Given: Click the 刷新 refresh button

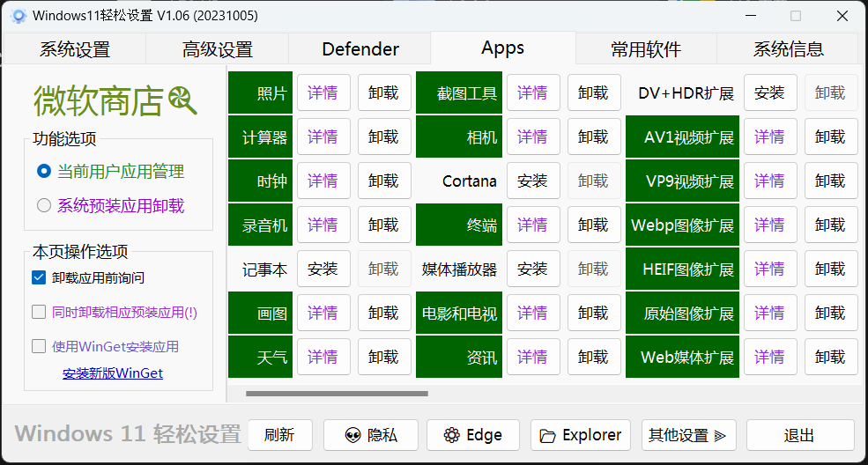Looking at the screenshot, I should pyautogui.click(x=279, y=435).
